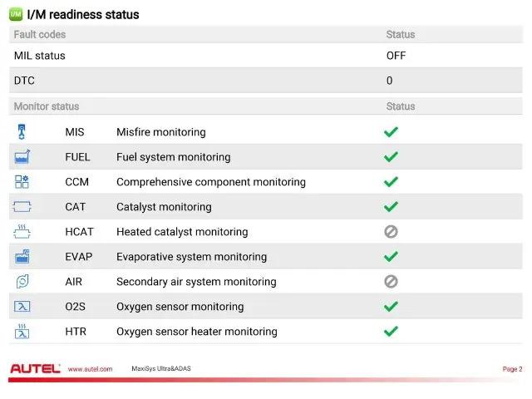Screen dimensions: 532x399
Task: Click the Evaporative system monitoring icon
Action: click(x=22, y=257)
